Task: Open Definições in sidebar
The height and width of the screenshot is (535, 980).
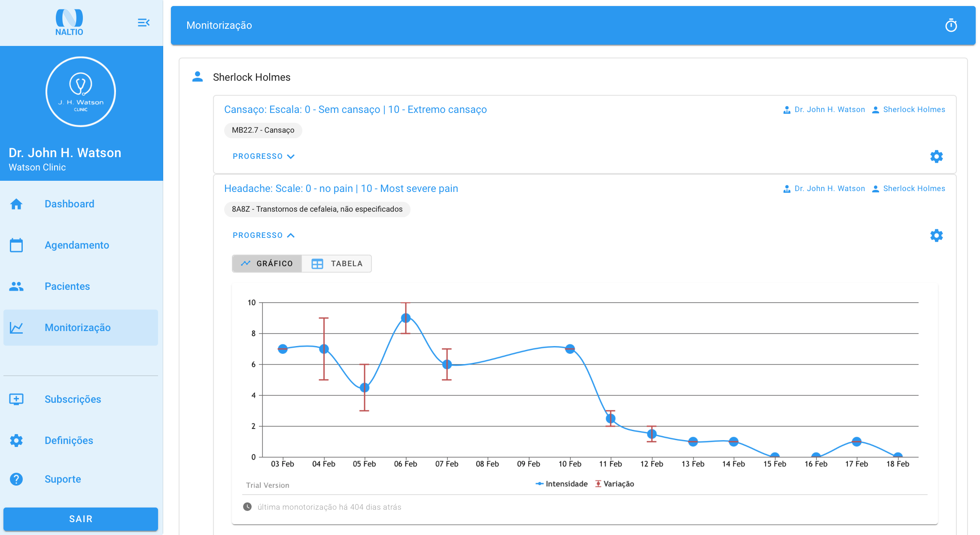Action: point(69,441)
